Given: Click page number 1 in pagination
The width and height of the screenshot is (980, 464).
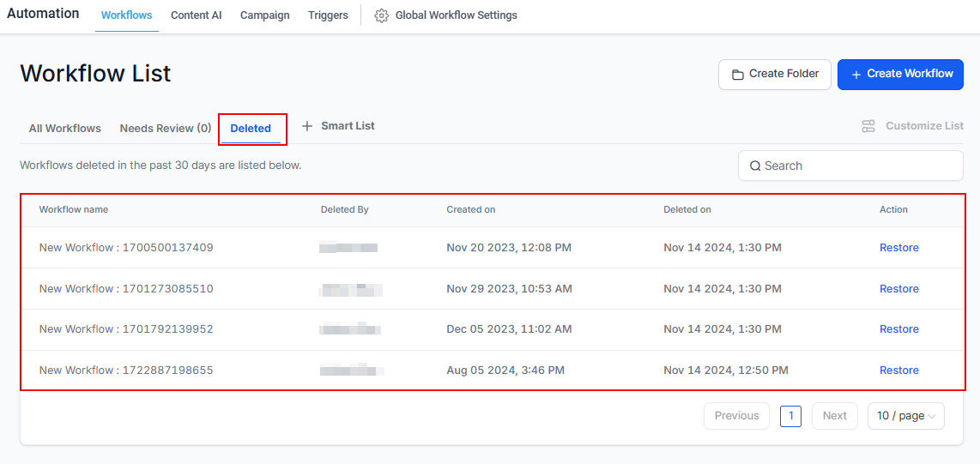Looking at the screenshot, I should click(790, 416).
